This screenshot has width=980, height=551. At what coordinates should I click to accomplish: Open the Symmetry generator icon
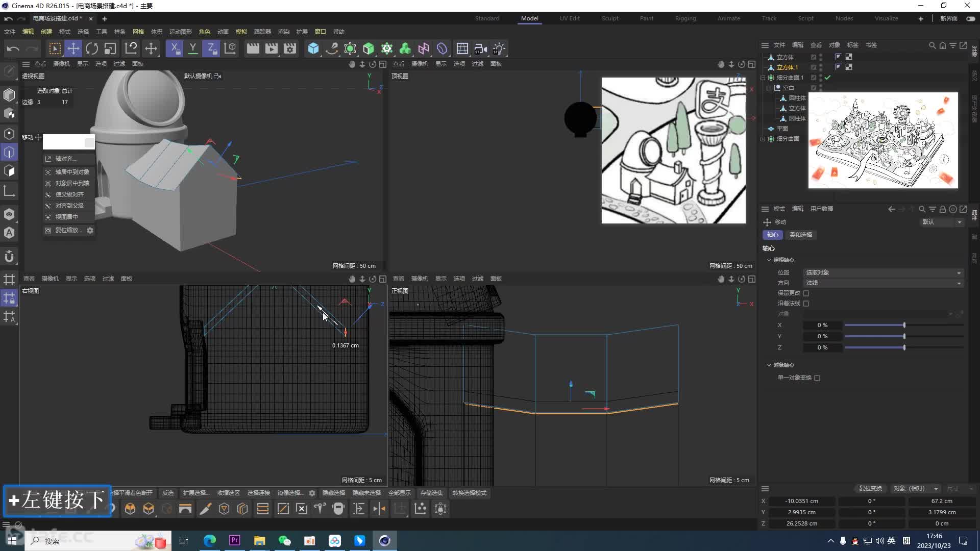coord(424,49)
